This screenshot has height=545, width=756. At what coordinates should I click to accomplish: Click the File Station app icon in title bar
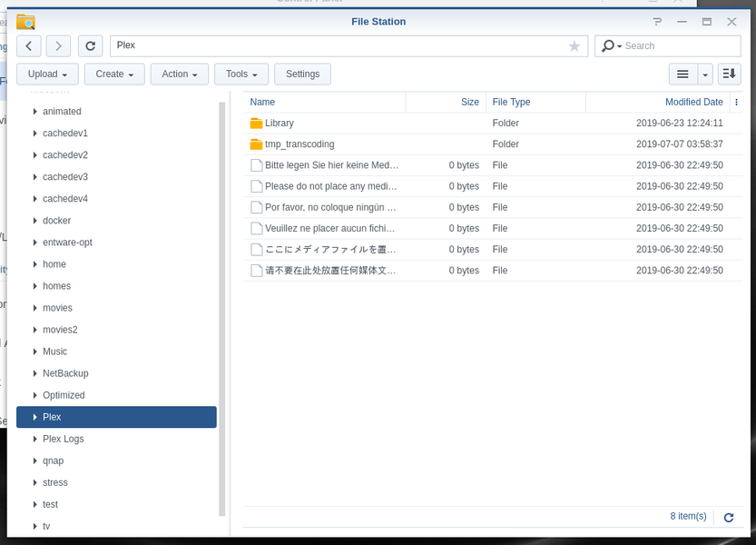coord(25,22)
